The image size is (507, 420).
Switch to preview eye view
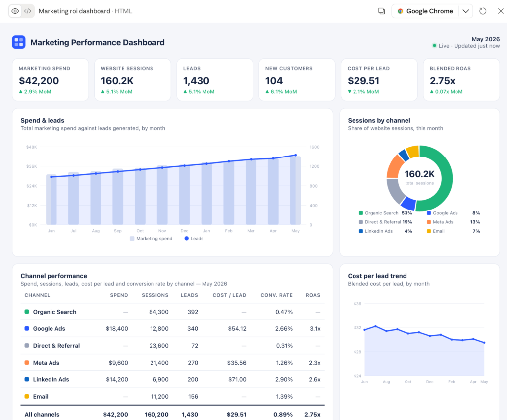tap(15, 11)
